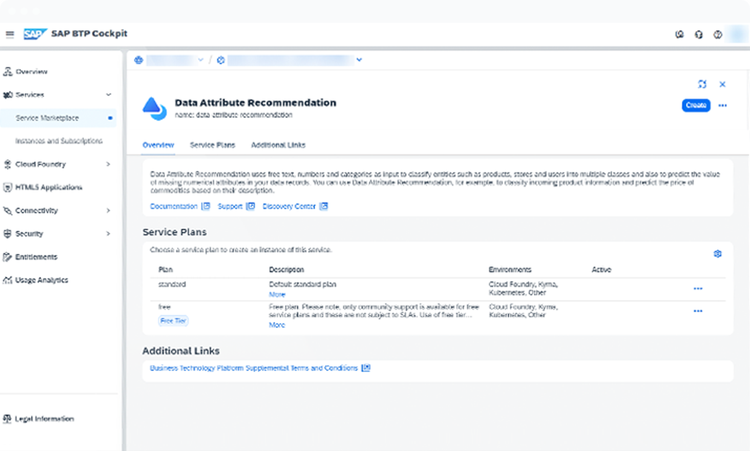Refresh the service details panel

click(702, 84)
